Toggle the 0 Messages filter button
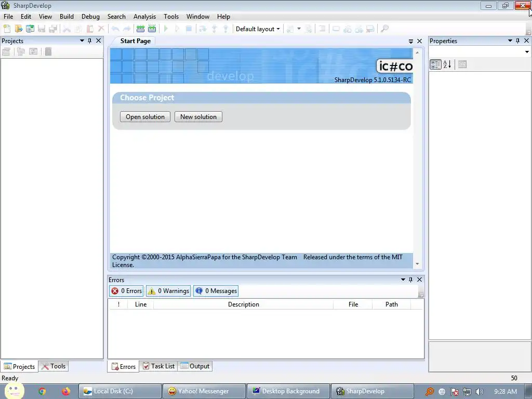The height and width of the screenshot is (399, 532). click(x=216, y=291)
